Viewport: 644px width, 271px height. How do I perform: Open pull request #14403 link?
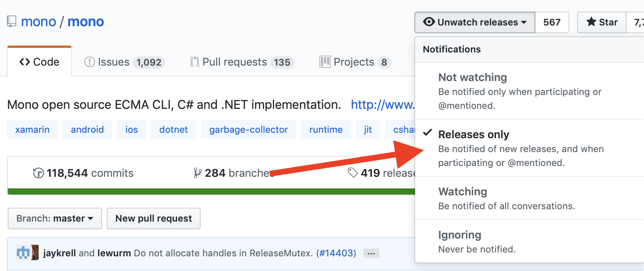point(337,253)
